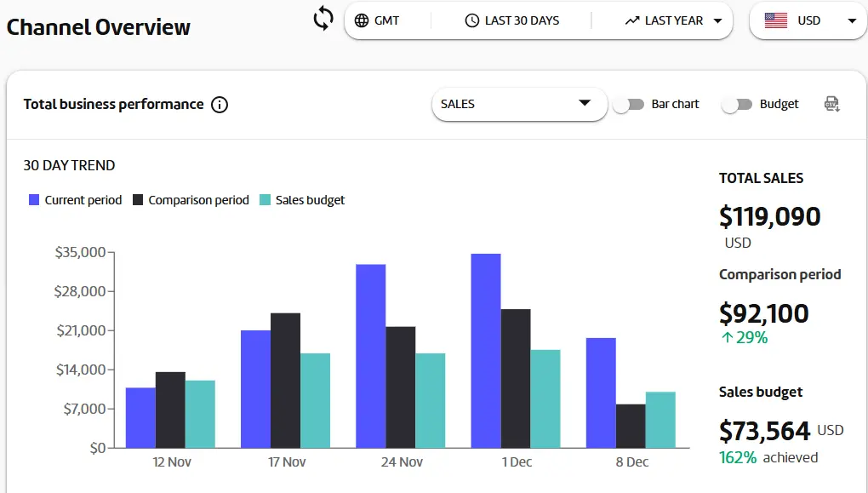Click the Total business performance title
Viewport: 868px width, 493px height.
pos(113,104)
